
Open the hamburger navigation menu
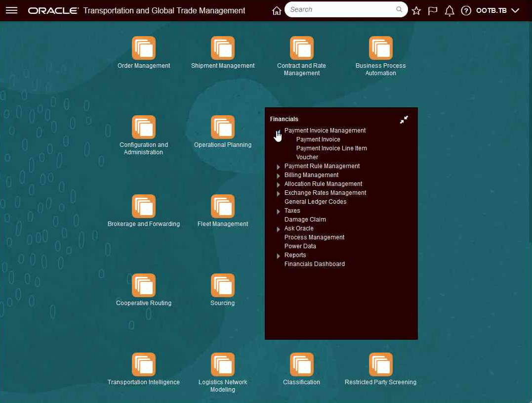[x=11, y=10]
